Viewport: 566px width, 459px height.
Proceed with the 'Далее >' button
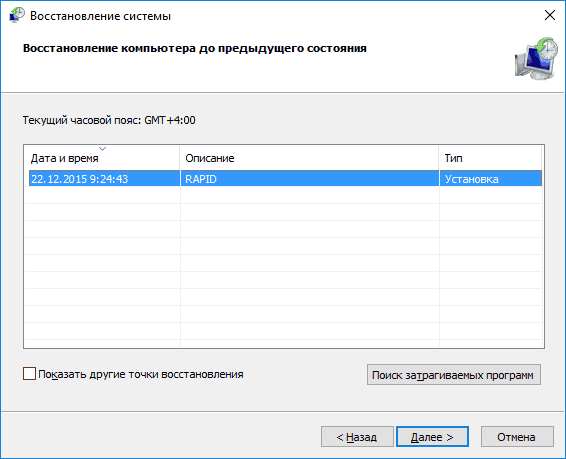pos(432,437)
